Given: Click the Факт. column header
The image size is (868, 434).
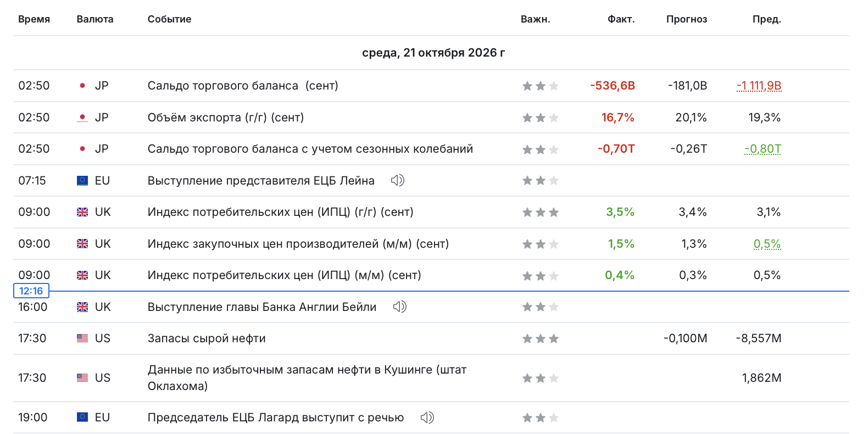Looking at the screenshot, I should [x=621, y=19].
